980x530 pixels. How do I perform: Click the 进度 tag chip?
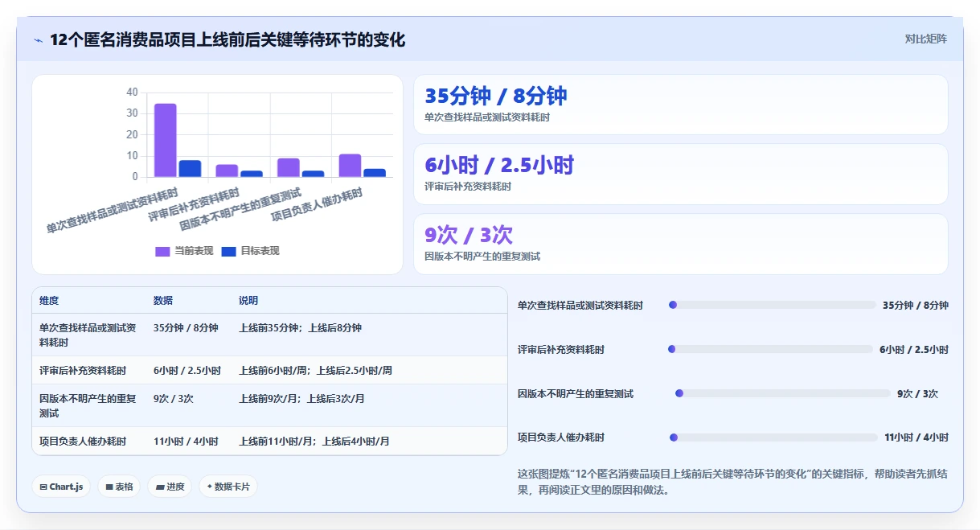pos(170,487)
